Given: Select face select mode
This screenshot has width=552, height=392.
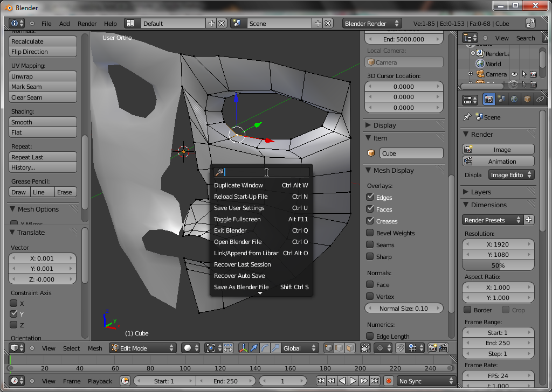Looking at the screenshot, I should [x=350, y=348].
